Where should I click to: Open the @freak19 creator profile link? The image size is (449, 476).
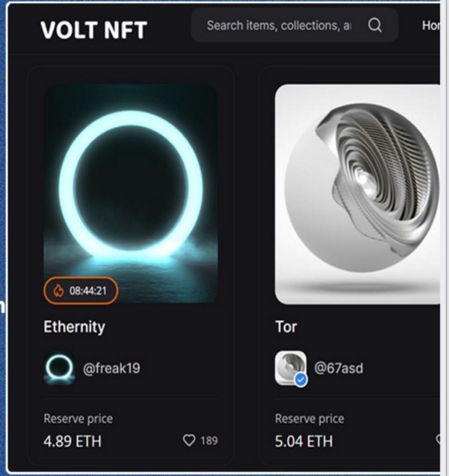coord(111,368)
